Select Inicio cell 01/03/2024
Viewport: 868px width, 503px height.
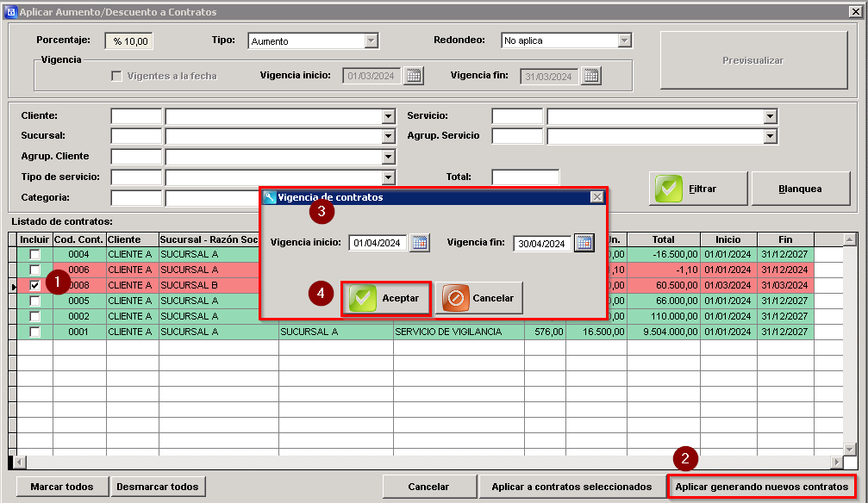[x=728, y=286]
